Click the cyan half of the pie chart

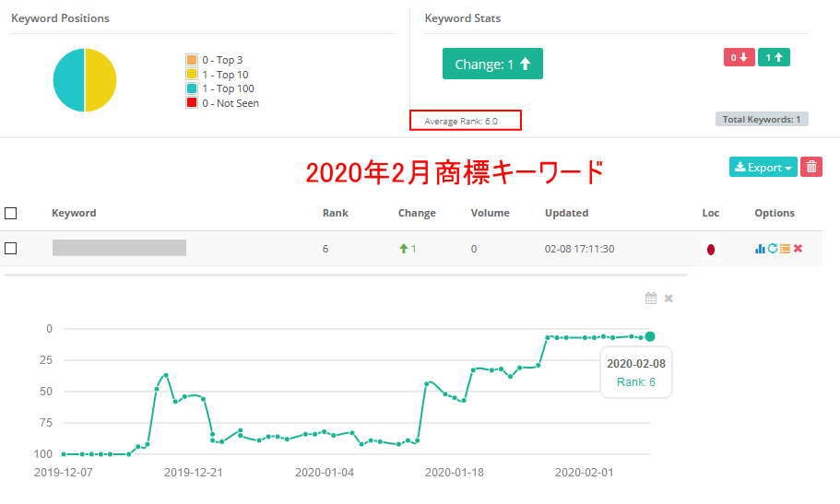(x=68, y=80)
